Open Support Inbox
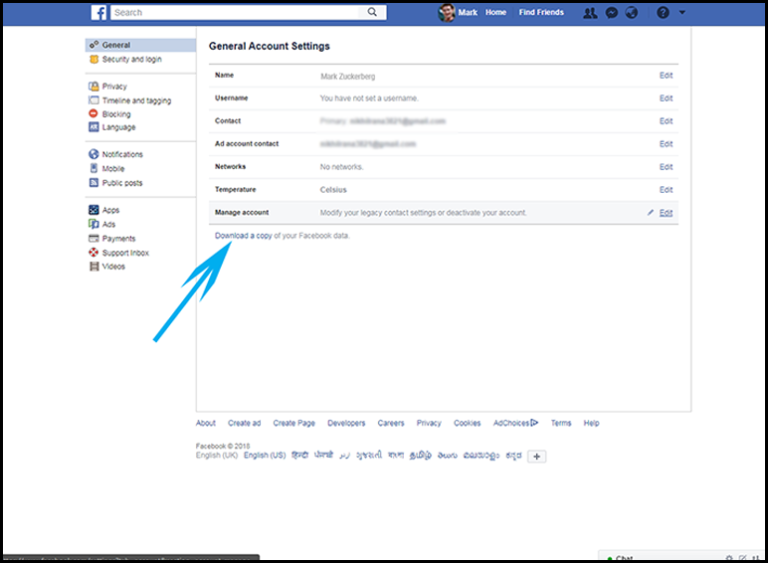 125,253
